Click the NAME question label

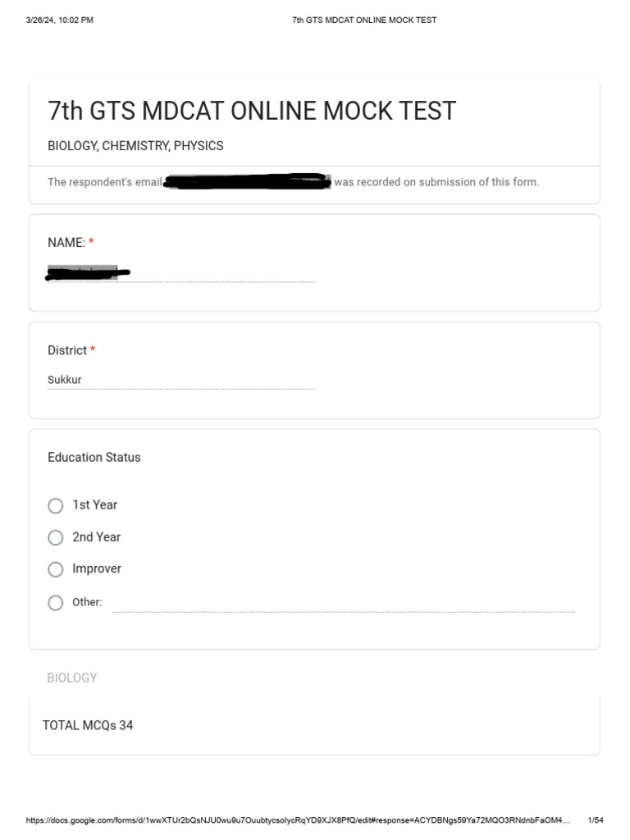[66, 243]
